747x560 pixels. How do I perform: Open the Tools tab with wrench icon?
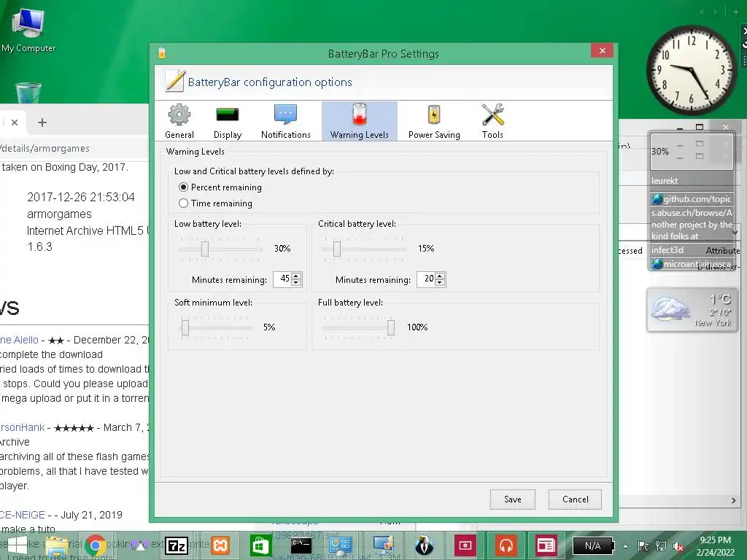pos(492,122)
